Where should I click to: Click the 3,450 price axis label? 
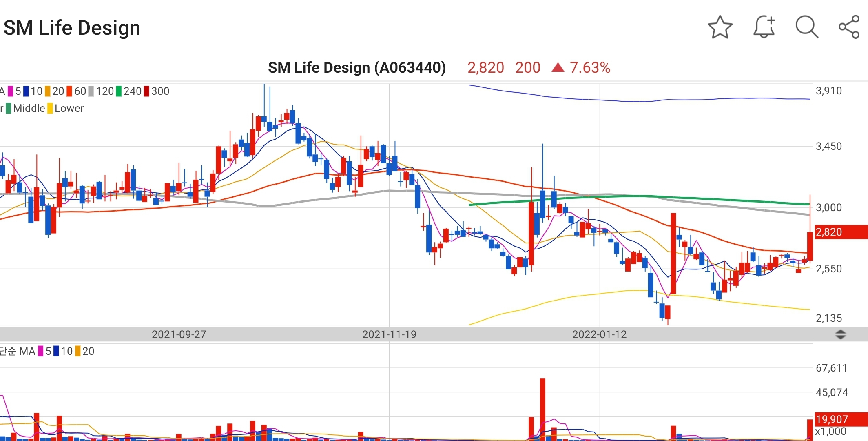[x=829, y=146]
